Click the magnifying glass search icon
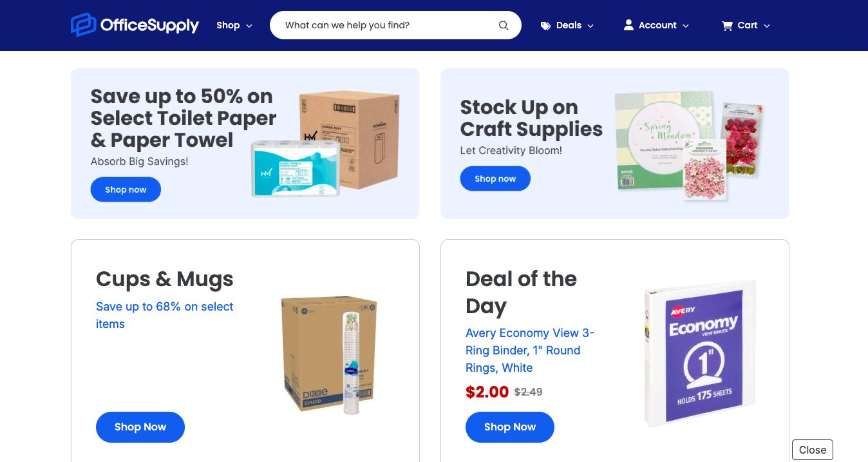This screenshot has width=868, height=462. (x=504, y=26)
